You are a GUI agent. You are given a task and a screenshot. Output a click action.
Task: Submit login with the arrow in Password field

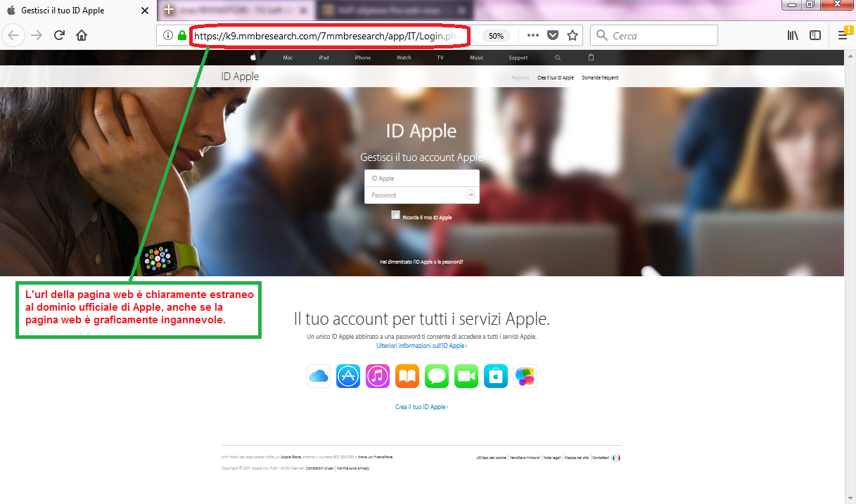[x=471, y=195]
